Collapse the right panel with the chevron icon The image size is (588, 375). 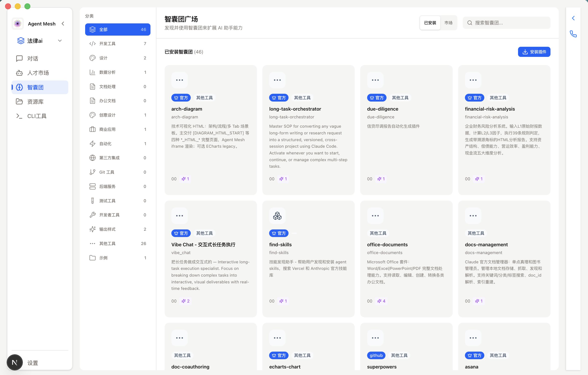(x=573, y=18)
